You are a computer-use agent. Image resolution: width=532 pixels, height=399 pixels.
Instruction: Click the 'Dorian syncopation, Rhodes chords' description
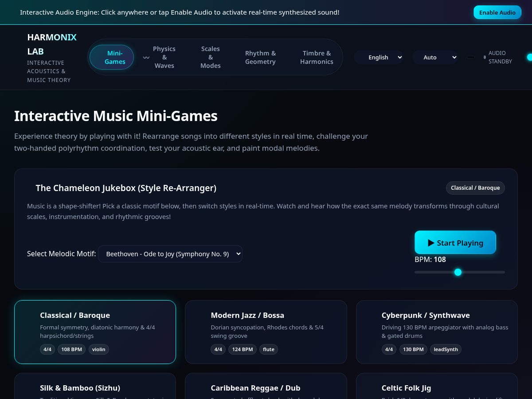pyautogui.click(x=267, y=332)
